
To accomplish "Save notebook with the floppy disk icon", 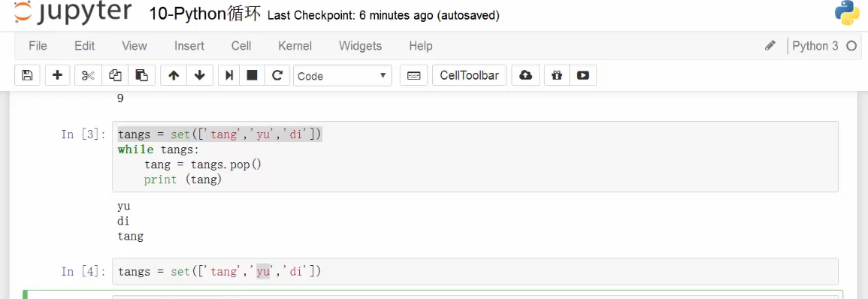I will [26, 75].
